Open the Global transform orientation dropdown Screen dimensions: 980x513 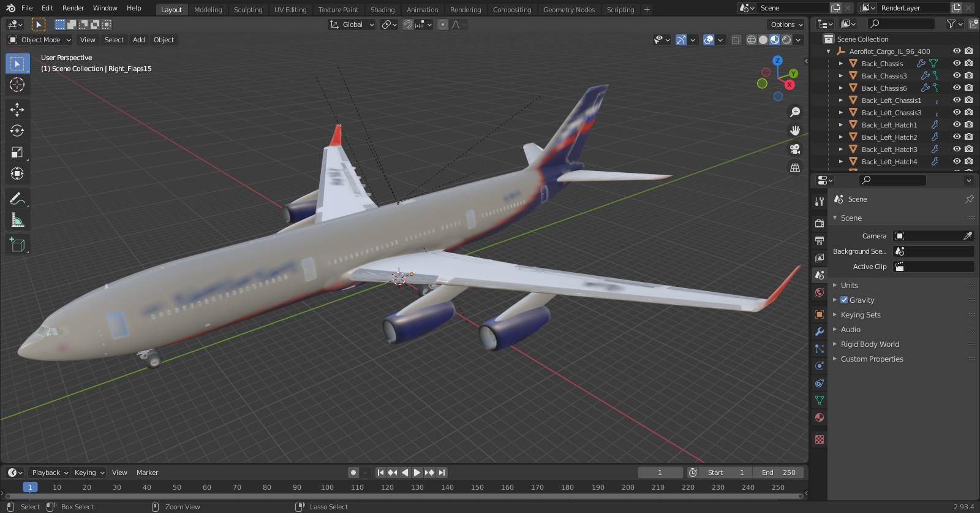[x=352, y=25]
